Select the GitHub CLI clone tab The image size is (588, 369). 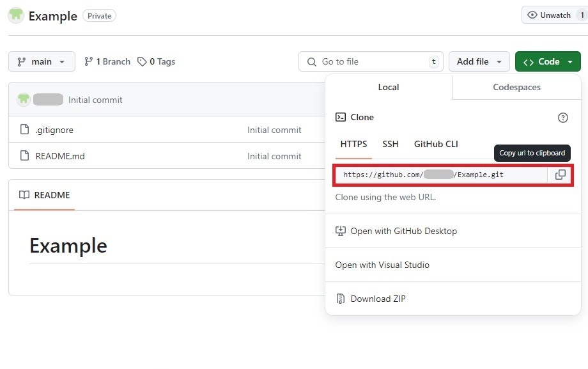(436, 144)
